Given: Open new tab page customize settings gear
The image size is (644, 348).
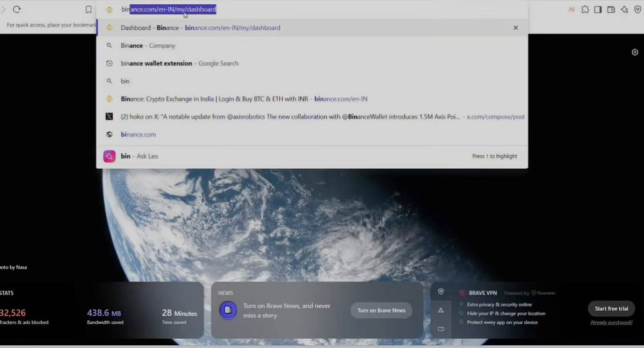Looking at the screenshot, I should (634, 52).
